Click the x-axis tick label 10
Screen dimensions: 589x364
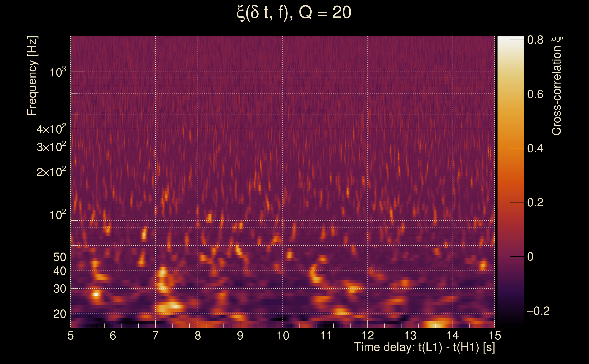tap(283, 336)
